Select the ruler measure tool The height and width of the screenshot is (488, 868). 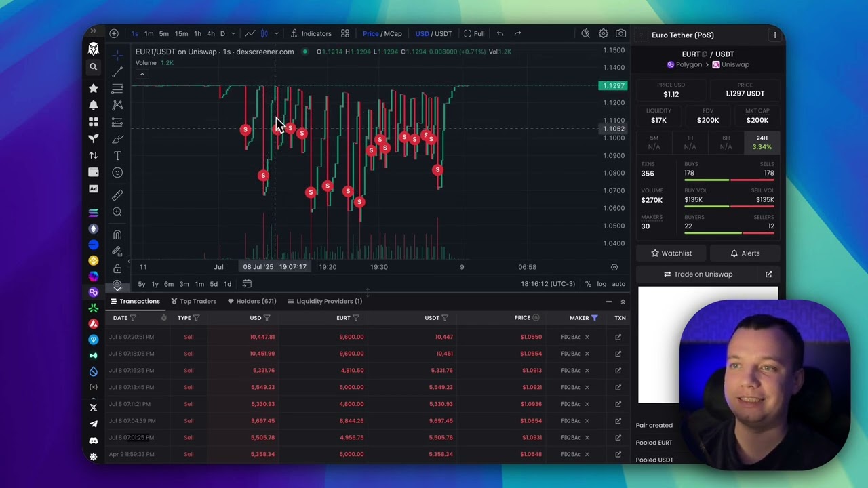pos(117,195)
